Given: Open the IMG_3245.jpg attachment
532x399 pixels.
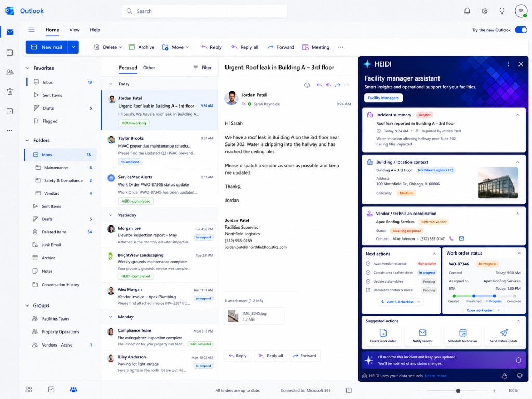Looking at the screenshot, I should coord(254,316).
